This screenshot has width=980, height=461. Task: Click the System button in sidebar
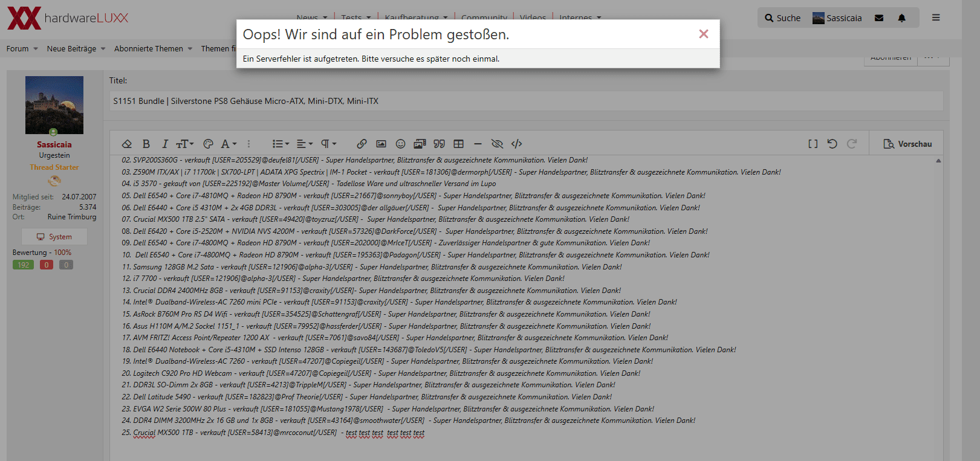54,237
